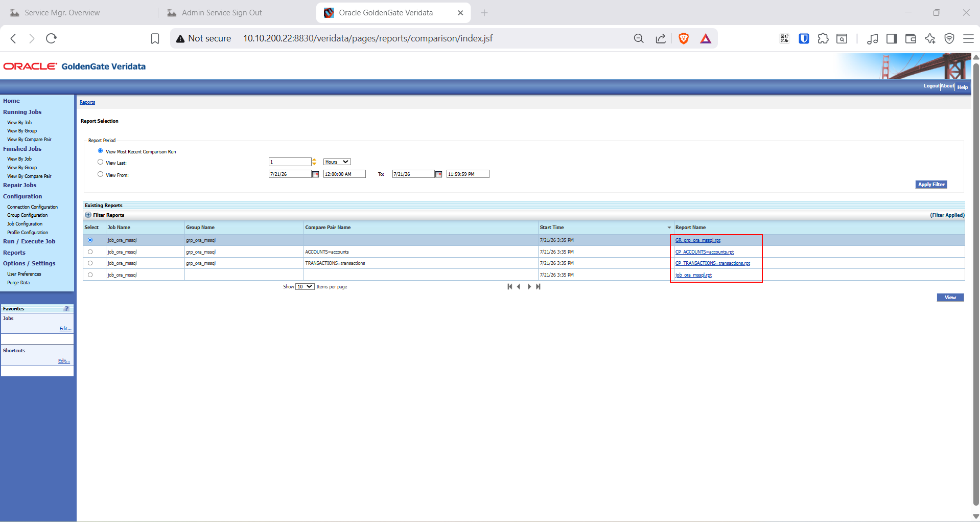The image size is (980, 522).
Task: Switch to Admin Service Sign Out tab
Action: pyautogui.click(x=222, y=13)
